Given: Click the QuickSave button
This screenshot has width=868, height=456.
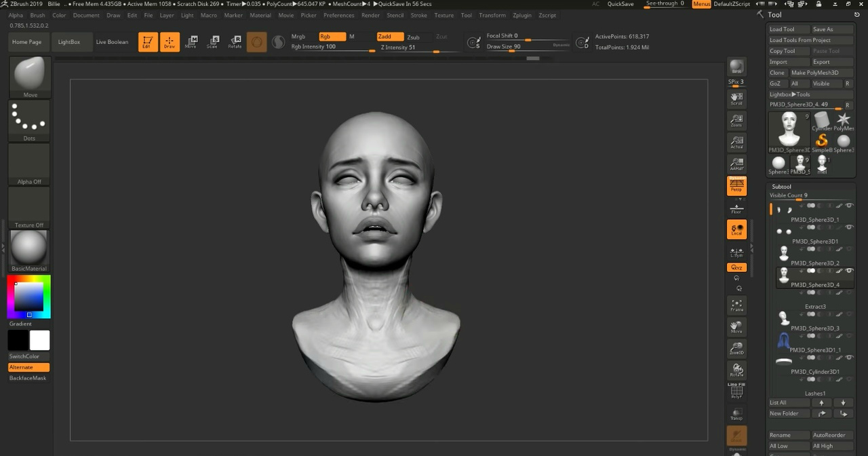Looking at the screenshot, I should (x=620, y=4).
